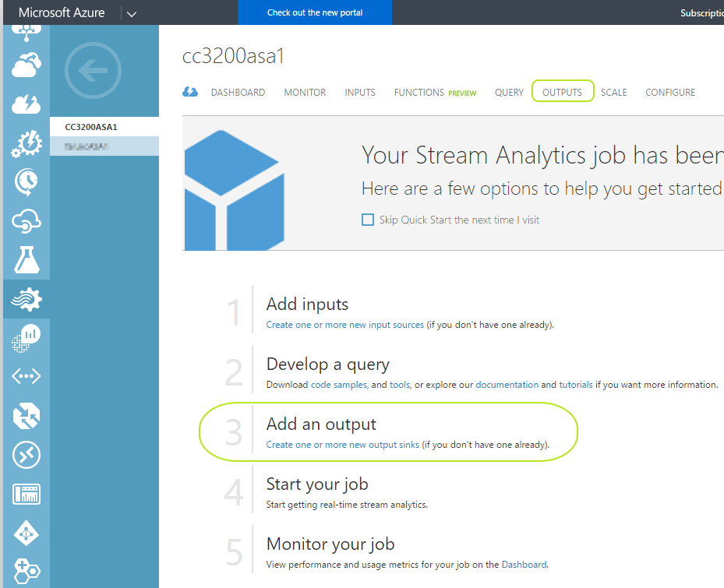The image size is (724, 588).
Task: Open the FUNCTIONS preview tab
Action: coord(435,93)
